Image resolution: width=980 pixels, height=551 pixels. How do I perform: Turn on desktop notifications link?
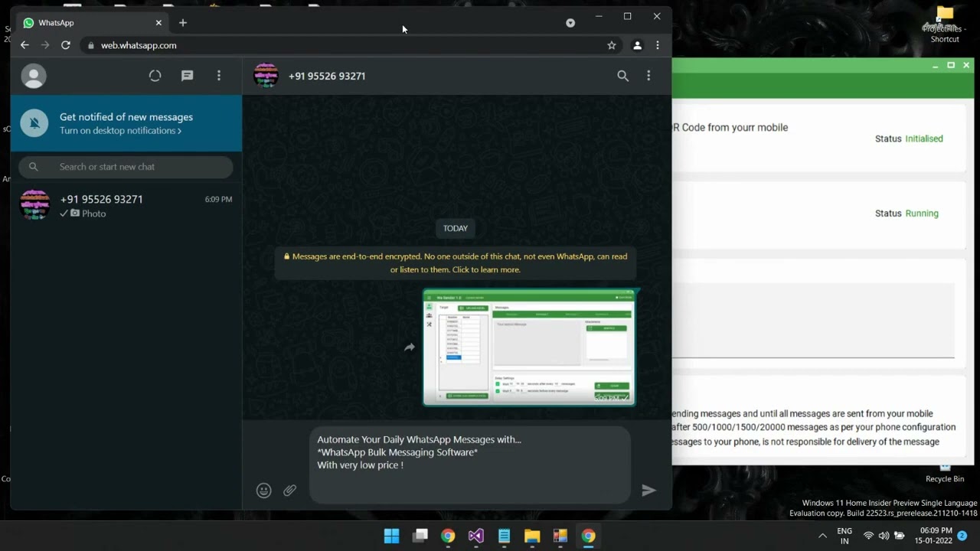[120, 131]
